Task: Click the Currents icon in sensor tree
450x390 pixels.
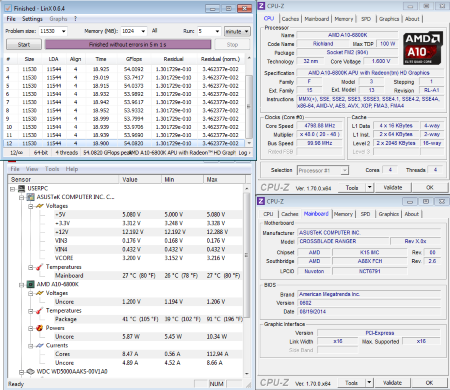Action: click(x=40, y=346)
